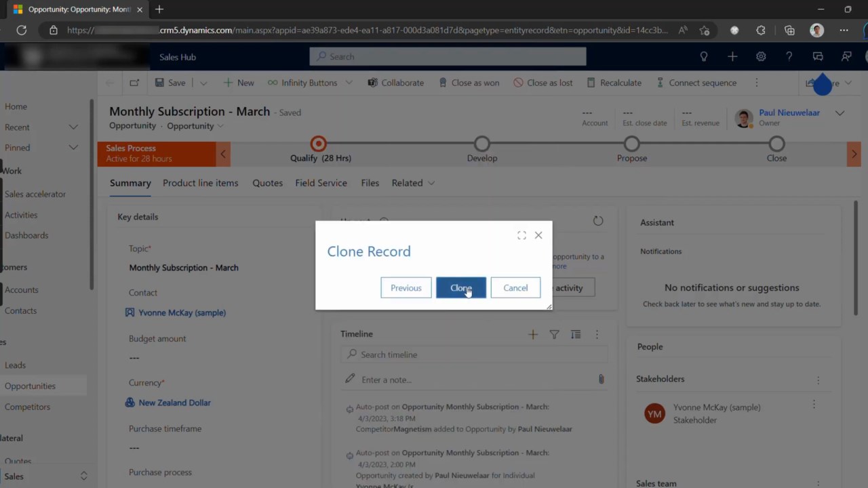Click the plus quick create icon in header
Viewport: 868px width, 488px height.
732,57
